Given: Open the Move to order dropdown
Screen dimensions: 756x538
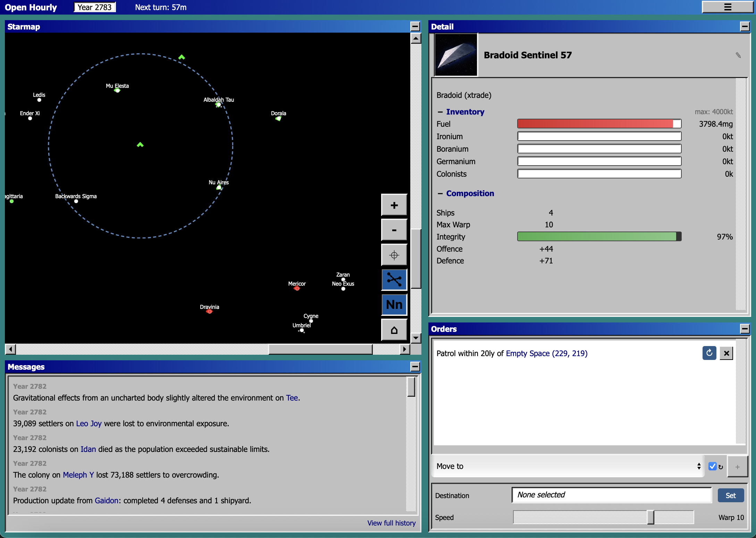Looking at the screenshot, I should coord(568,466).
